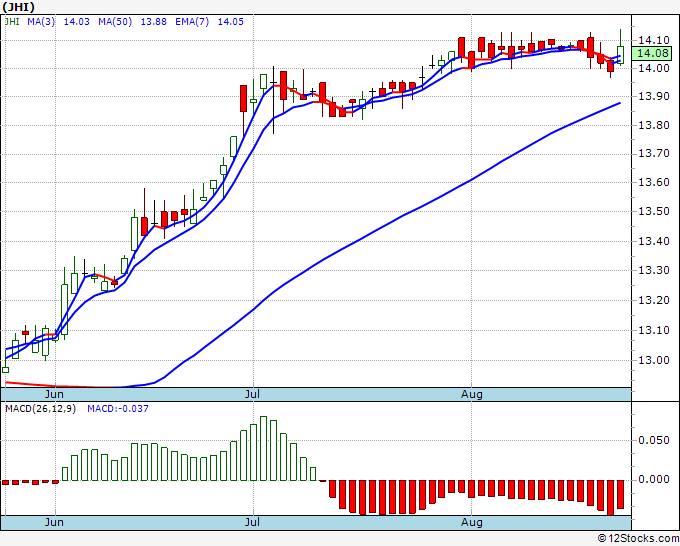Click the 14.00 price axis label
This screenshot has height=546, width=680.
tap(654, 68)
